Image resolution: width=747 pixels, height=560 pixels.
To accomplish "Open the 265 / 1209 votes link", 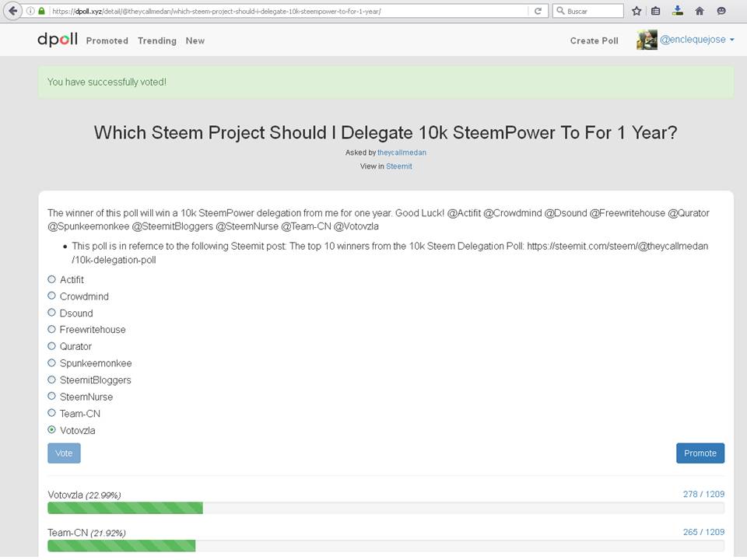I will click(x=703, y=532).
